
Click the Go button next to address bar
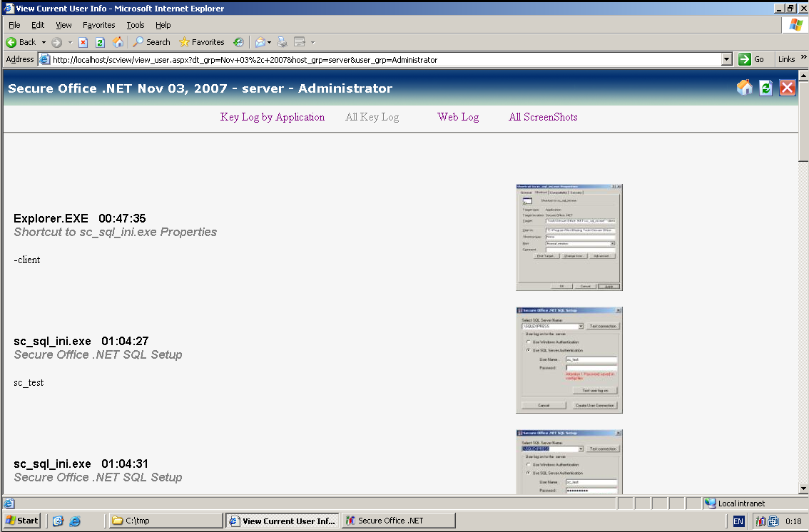pyautogui.click(x=752, y=60)
